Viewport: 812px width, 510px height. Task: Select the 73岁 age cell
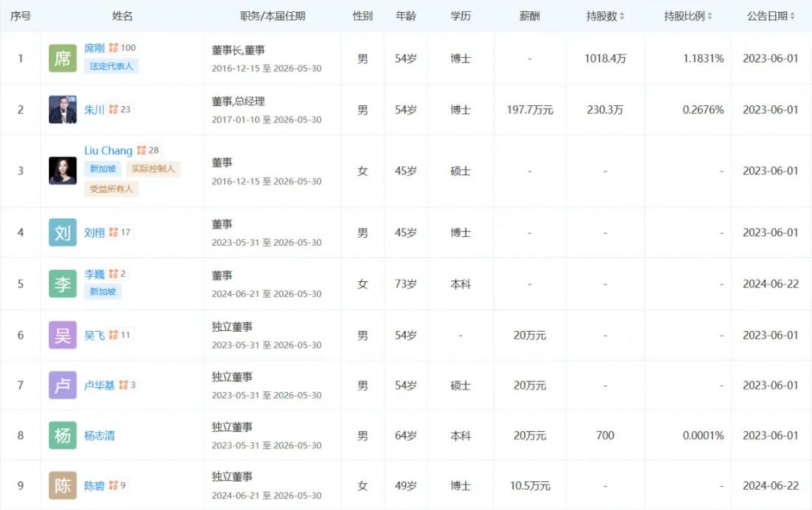[x=405, y=284]
